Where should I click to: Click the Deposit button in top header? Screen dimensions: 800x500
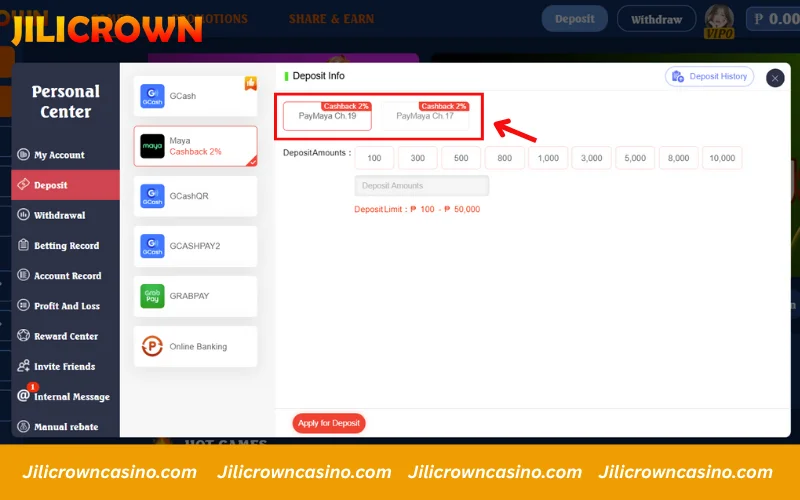[574, 19]
